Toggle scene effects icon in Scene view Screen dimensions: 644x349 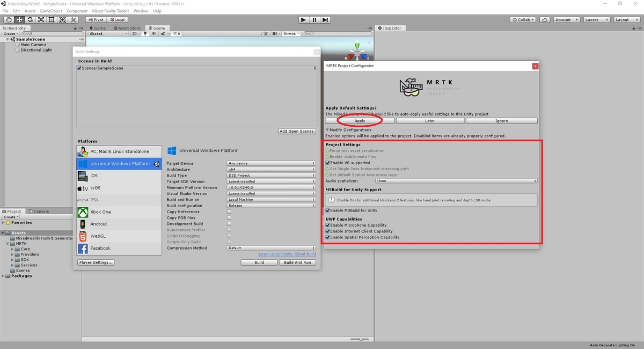pos(162,33)
